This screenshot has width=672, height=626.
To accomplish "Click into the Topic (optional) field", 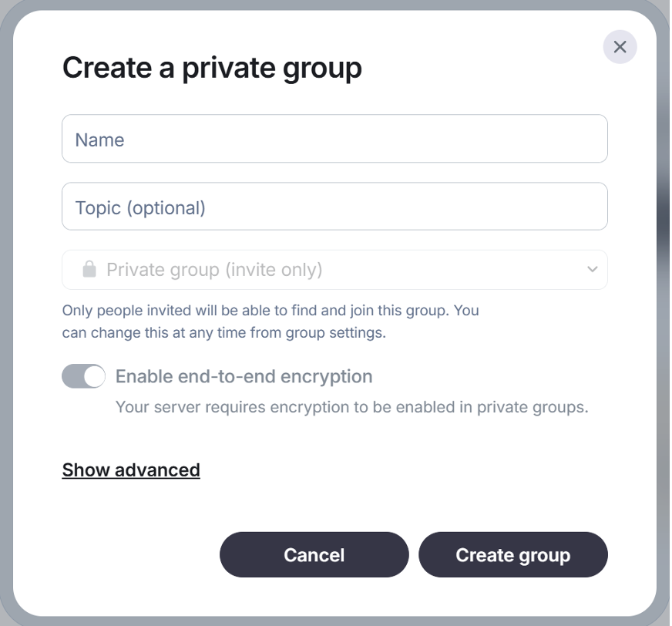I will click(334, 207).
